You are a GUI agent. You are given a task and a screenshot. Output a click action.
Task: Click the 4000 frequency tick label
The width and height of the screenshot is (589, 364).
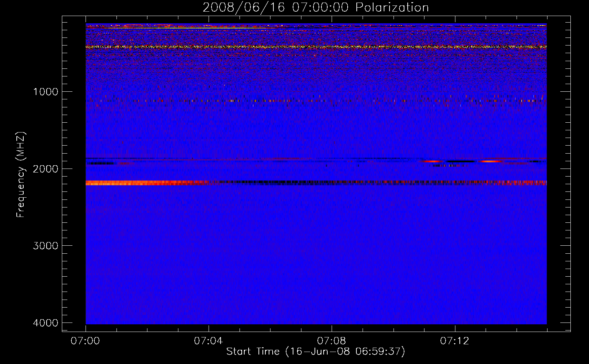(46, 323)
